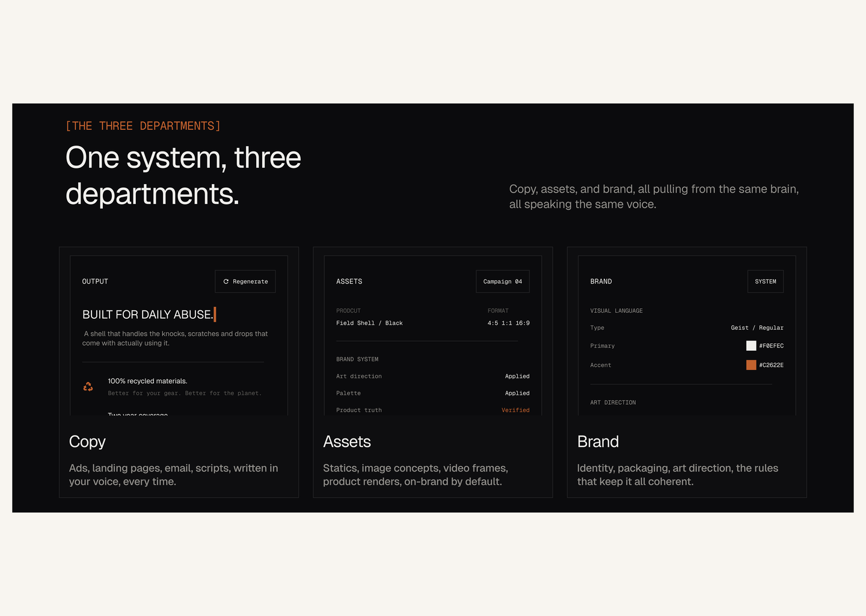Screen dimensions: 866x616
Task: Click the '4:5 1:1 16:9' format value
Action: point(509,323)
